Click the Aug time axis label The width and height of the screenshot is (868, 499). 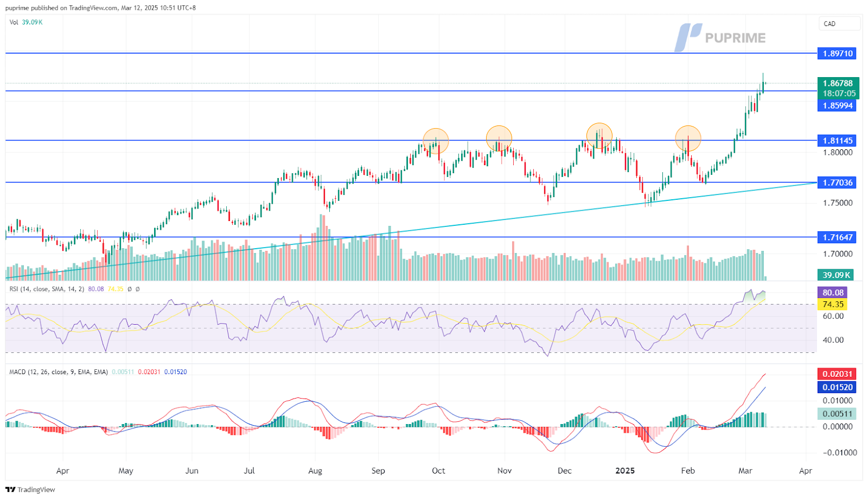(315, 471)
